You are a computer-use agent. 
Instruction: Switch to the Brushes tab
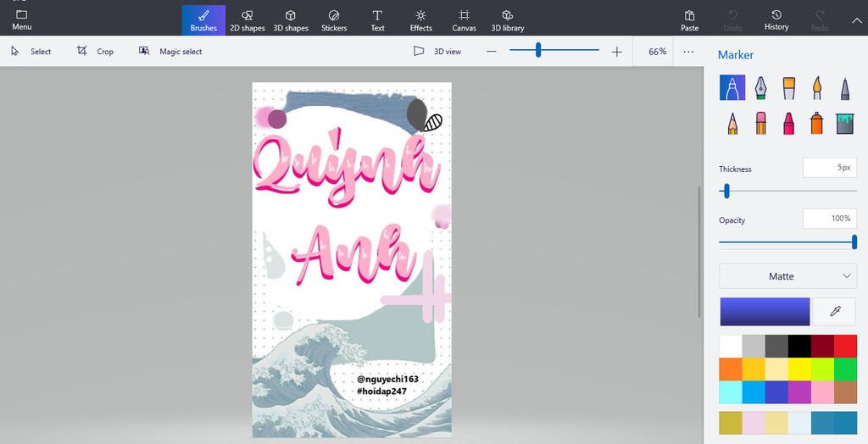pyautogui.click(x=203, y=20)
